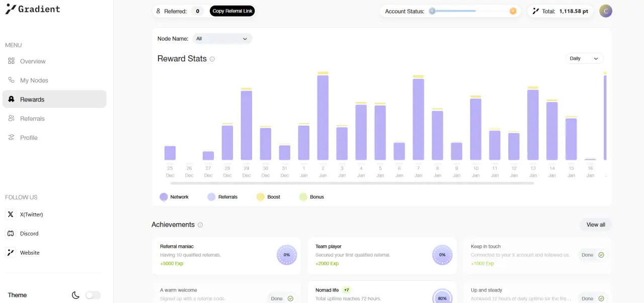Click the Achievements info icon

(x=200, y=225)
